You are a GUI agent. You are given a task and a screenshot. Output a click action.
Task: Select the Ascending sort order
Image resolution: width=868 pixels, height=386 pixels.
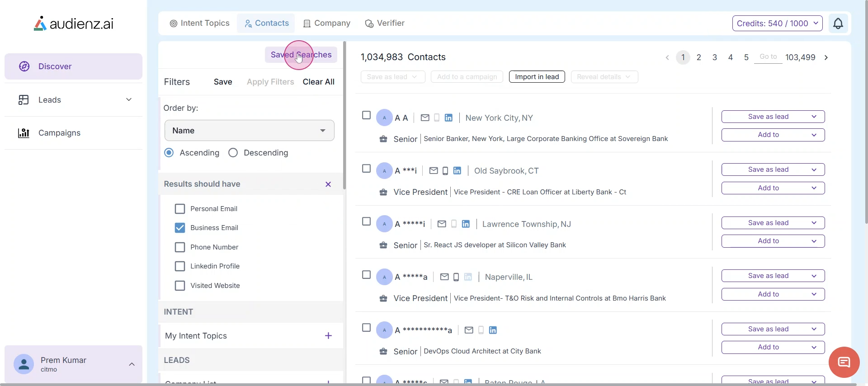(169, 153)
